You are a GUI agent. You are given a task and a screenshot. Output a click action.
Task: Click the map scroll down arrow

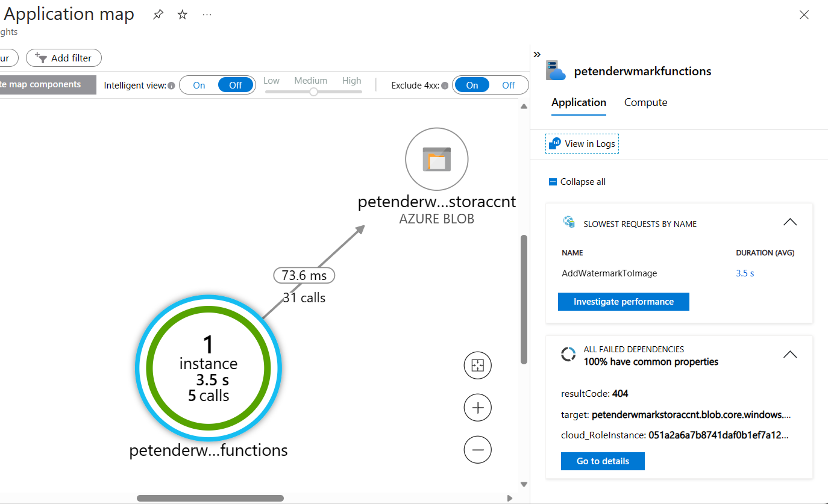[524, 484]
